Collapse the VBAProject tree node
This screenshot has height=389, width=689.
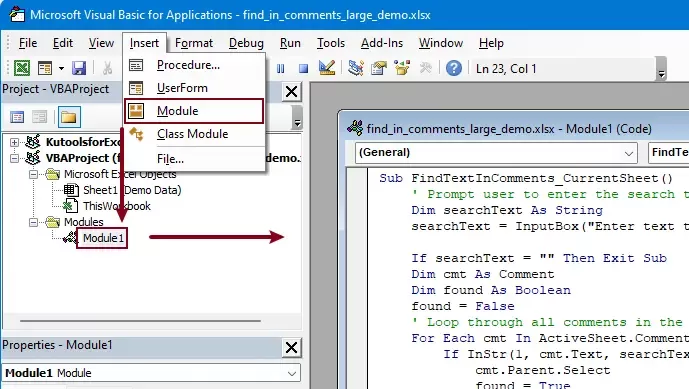click(x=14, y=158)
